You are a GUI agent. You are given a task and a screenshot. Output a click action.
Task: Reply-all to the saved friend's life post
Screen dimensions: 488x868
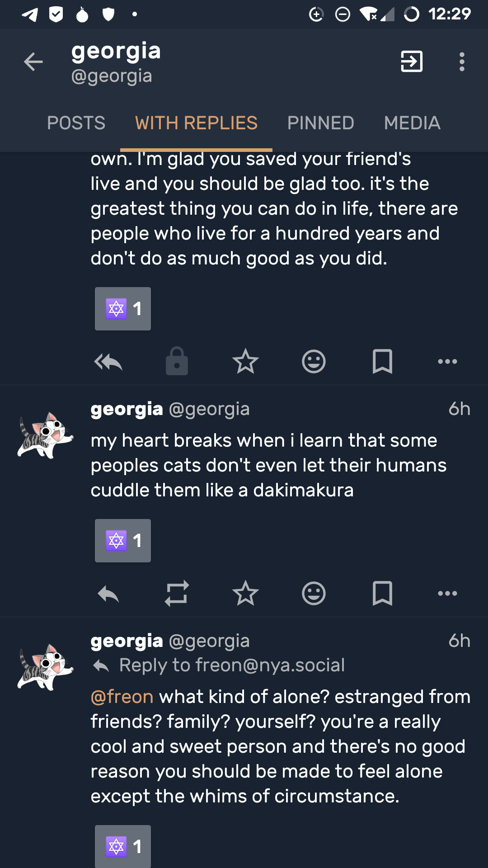click(108, 362)
